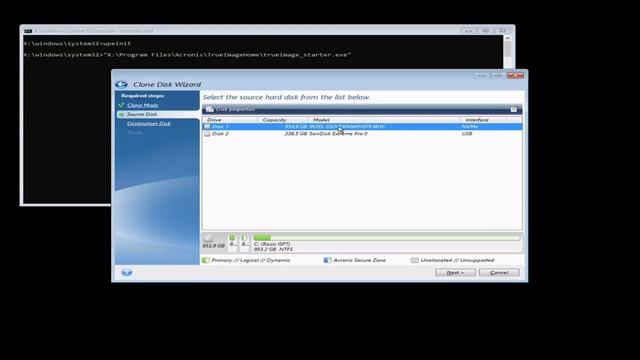Click the 238.5 GB capacity cell
This screenshot has width=640, height=360.
click(296, 134)
